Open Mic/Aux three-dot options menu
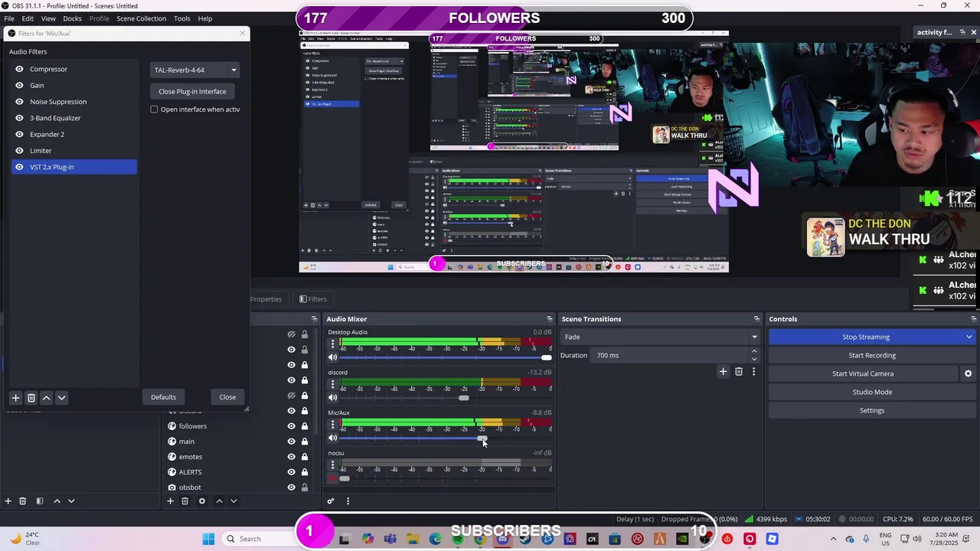 coord(332,425)
